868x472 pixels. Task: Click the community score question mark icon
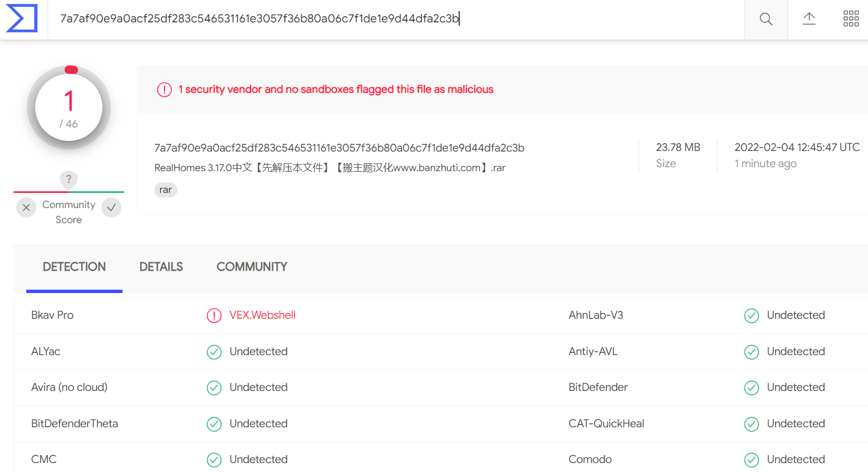tap(69, 180)
